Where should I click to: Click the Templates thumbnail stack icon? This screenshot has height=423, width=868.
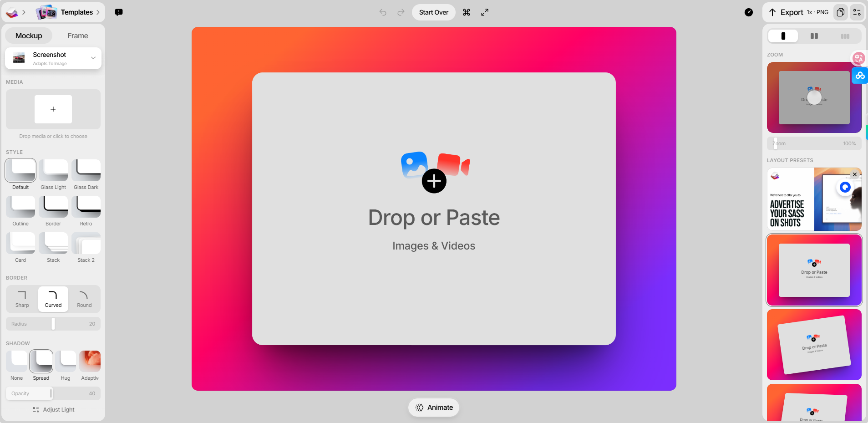pyautogui.click(x=46, y=12)
